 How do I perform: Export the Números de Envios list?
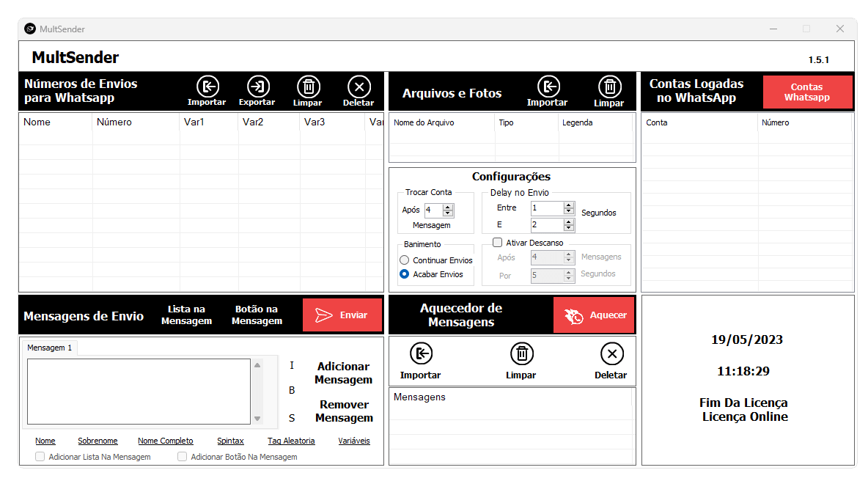257,92
